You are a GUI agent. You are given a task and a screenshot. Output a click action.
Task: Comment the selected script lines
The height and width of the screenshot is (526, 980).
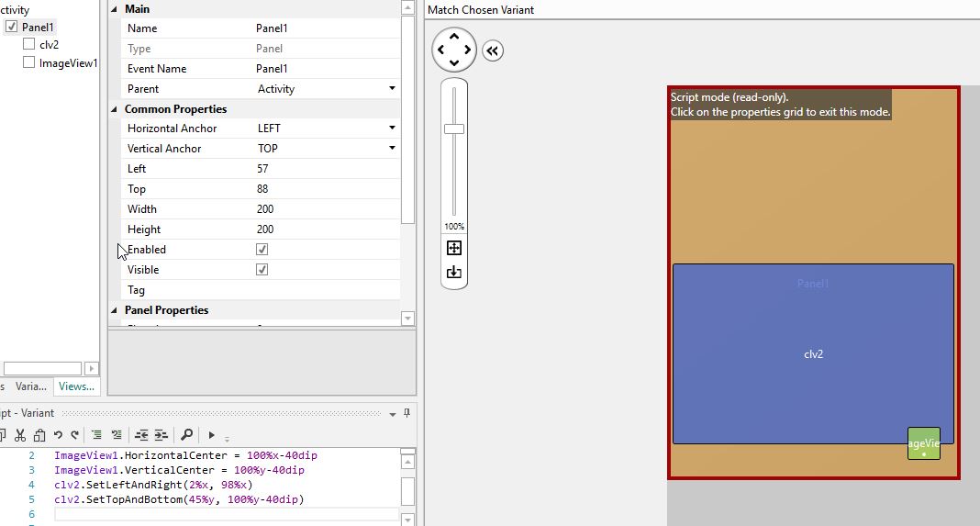coord(97,435)
